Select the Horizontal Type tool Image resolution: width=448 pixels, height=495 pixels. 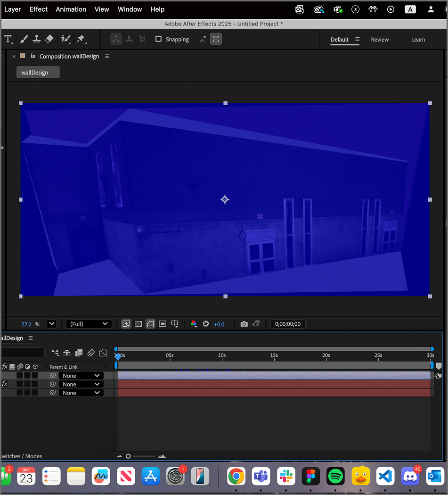8,40
